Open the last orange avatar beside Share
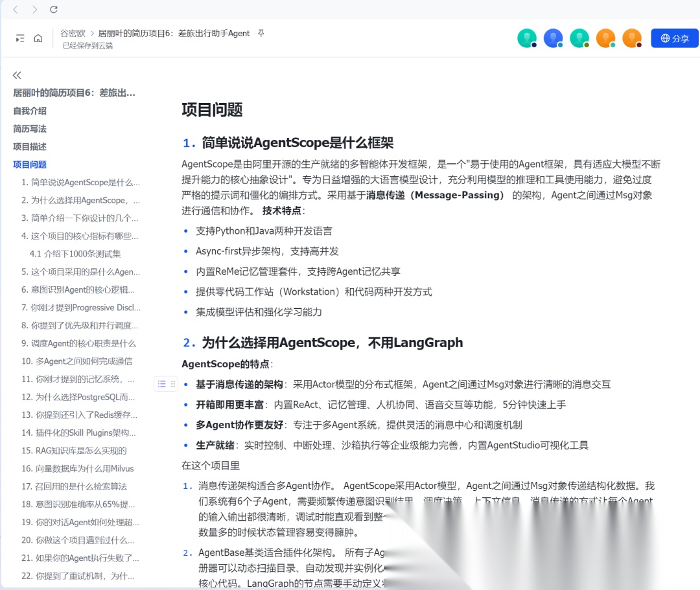 tap(632, 38)
